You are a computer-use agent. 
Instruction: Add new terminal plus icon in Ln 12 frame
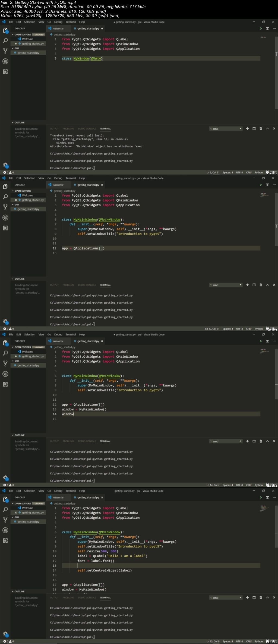click(247, 285)
